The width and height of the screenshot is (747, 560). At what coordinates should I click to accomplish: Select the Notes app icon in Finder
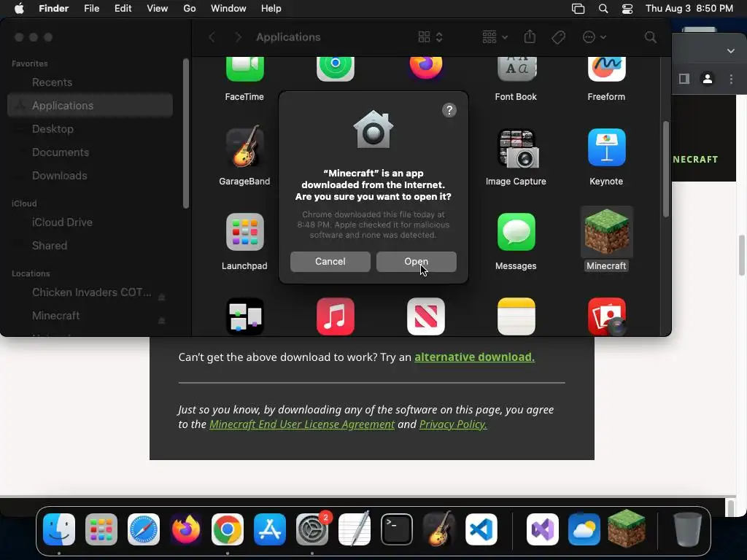(516, 316)
